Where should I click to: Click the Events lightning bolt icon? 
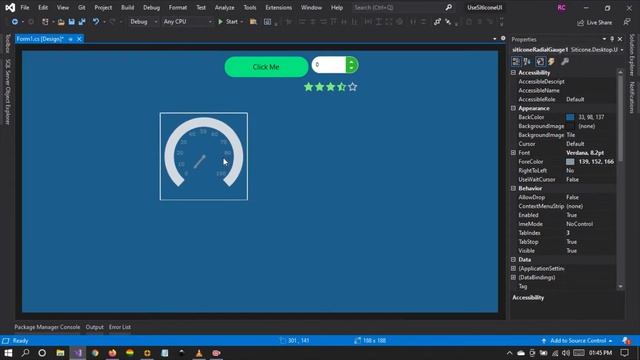[551, 61]
